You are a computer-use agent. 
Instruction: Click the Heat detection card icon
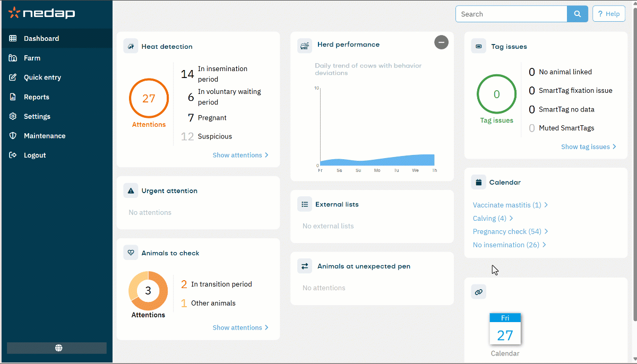(x=131, y=46)
